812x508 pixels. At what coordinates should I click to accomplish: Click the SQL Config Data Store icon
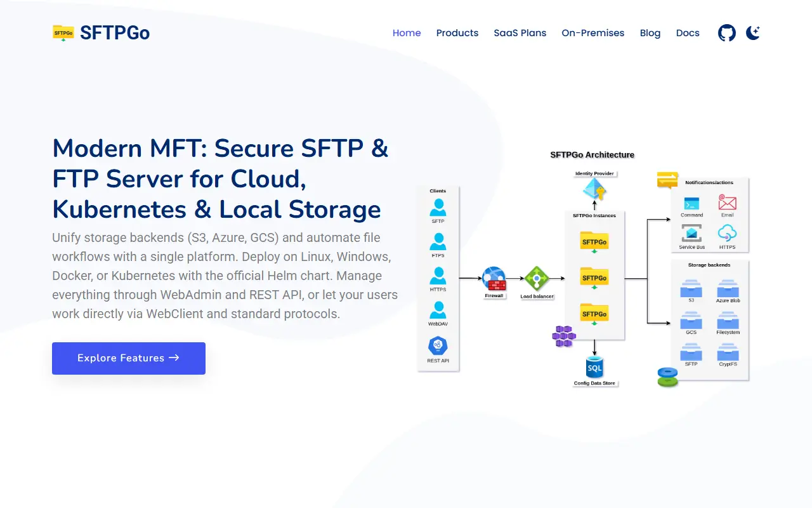(594, 368)
